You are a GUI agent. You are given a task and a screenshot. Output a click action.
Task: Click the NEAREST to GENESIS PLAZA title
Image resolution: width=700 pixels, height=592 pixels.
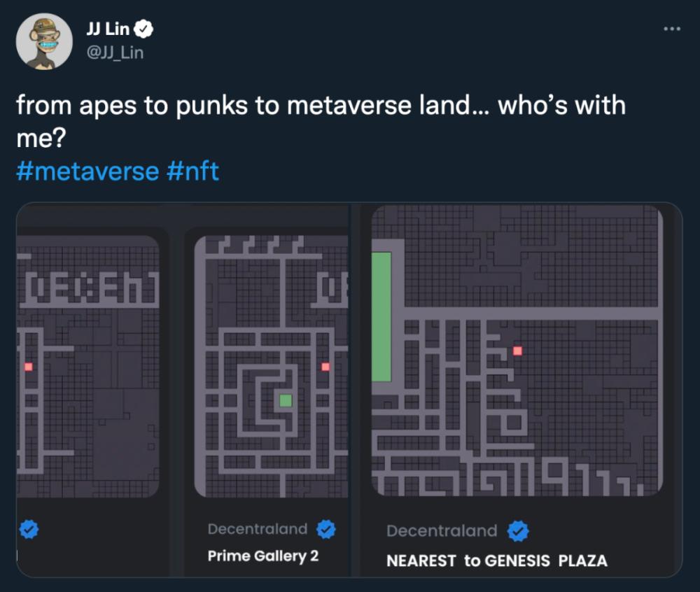point(497,561)
